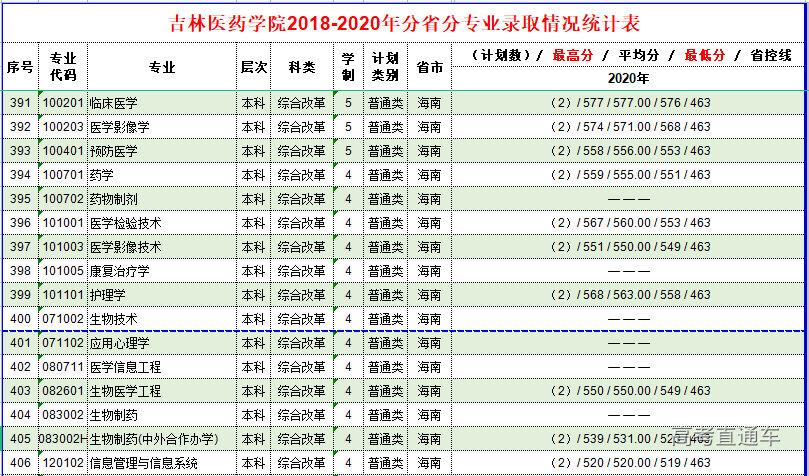The width and height of the screenshot is (809, 476).
Task: Select cell with major 药物制剂
Action: pyautogui.click(x=162, y=199)
